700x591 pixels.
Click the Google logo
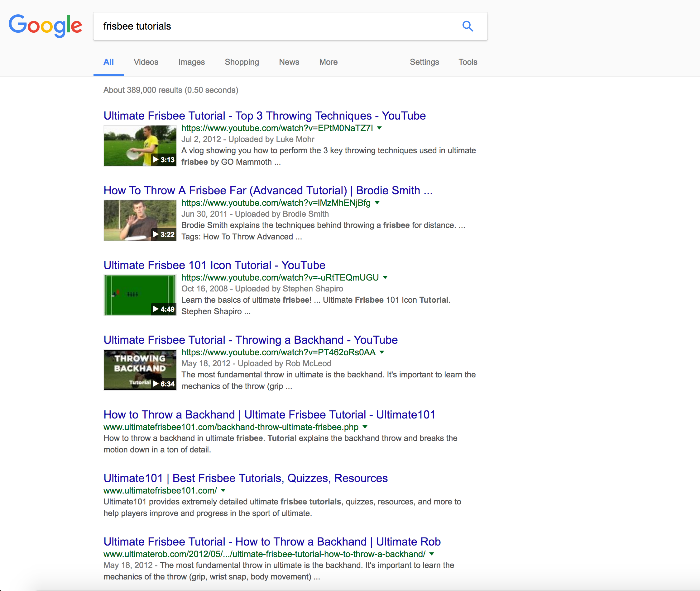point(45,26)
